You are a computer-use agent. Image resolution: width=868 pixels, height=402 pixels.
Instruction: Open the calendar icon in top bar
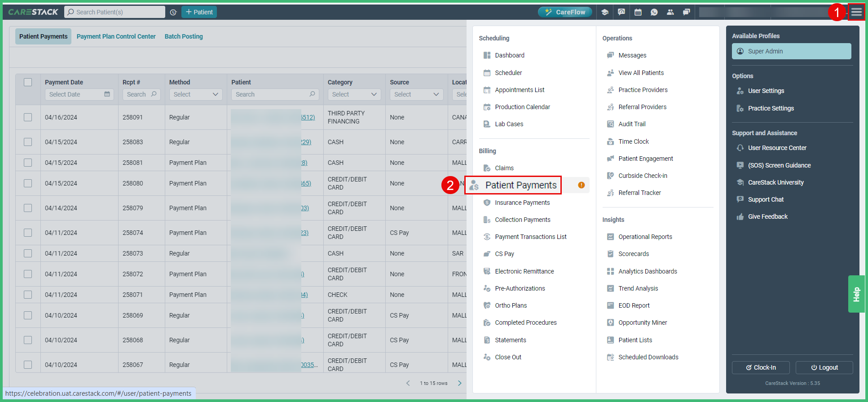pos(638,12)
